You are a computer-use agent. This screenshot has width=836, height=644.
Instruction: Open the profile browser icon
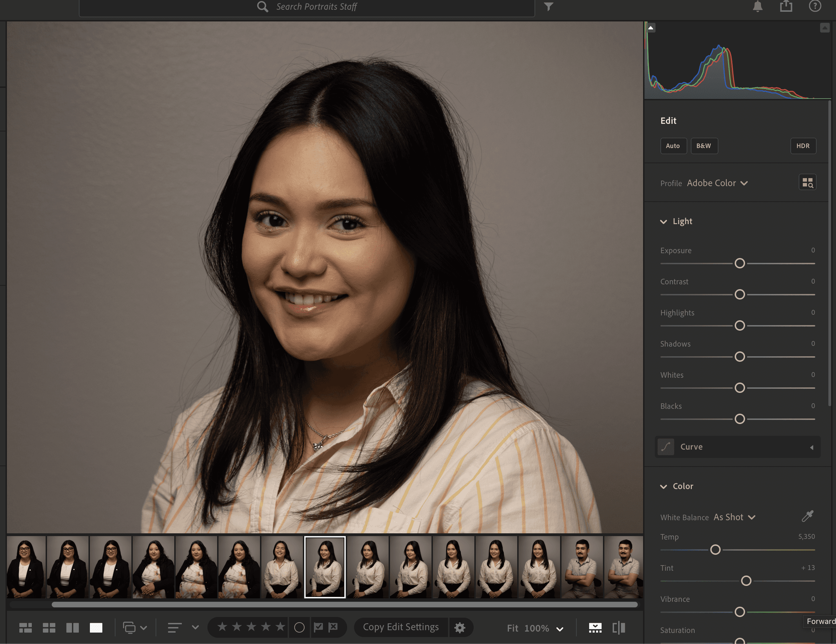tap(807, 183)
